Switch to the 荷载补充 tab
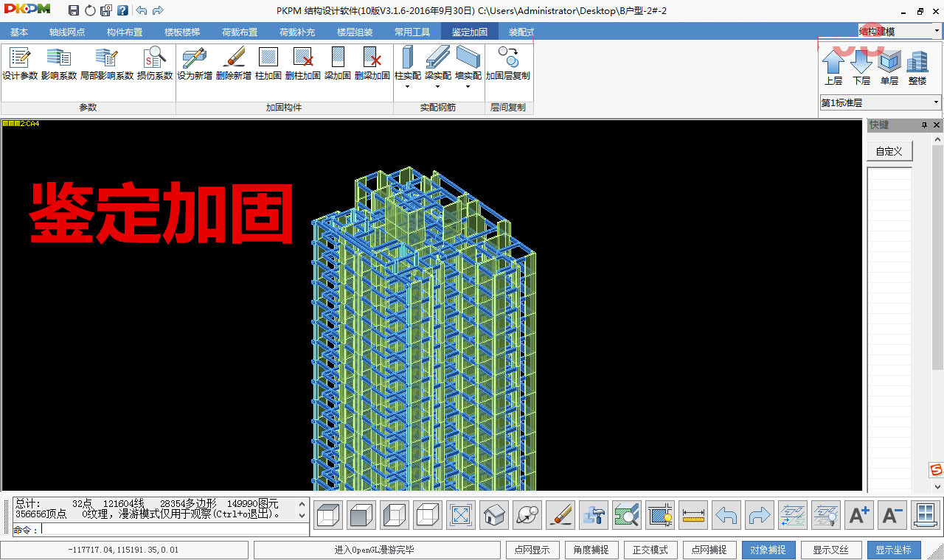The height and width of the screenshot is (560, 944). point(297,32)
